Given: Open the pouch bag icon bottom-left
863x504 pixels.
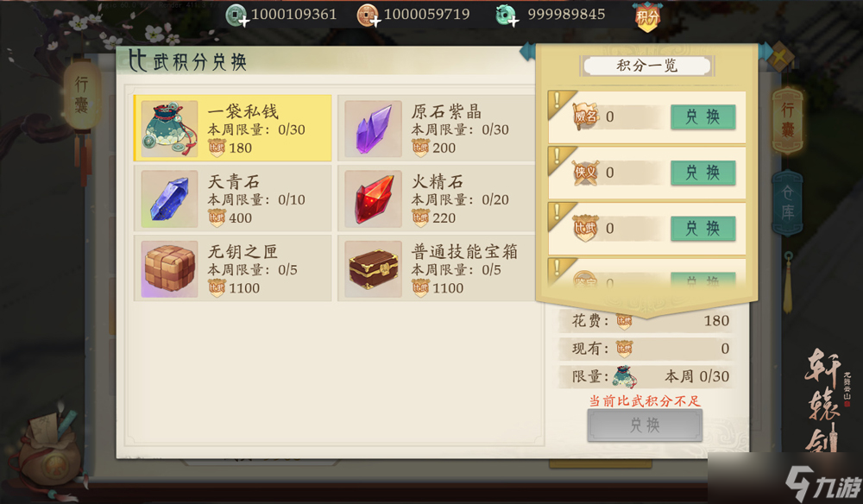Looking at the screenshot, I should 49,451.
